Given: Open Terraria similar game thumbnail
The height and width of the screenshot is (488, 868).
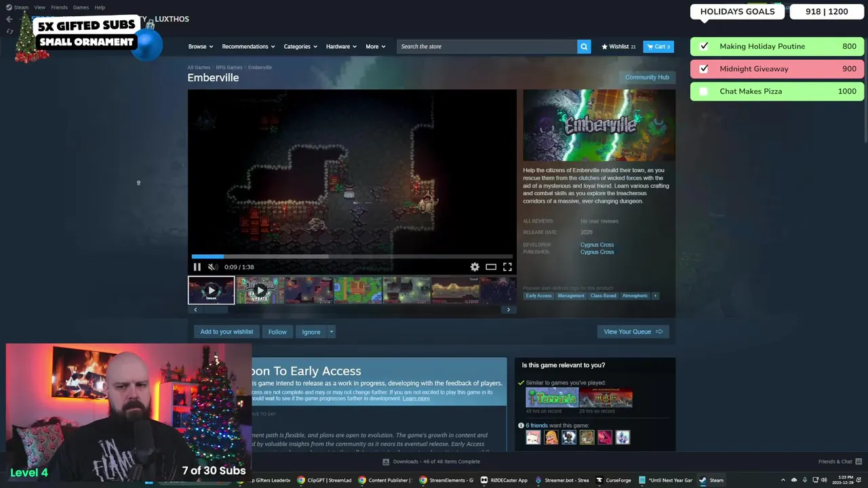Looking at the screenshot, I should tap(552, 398).
